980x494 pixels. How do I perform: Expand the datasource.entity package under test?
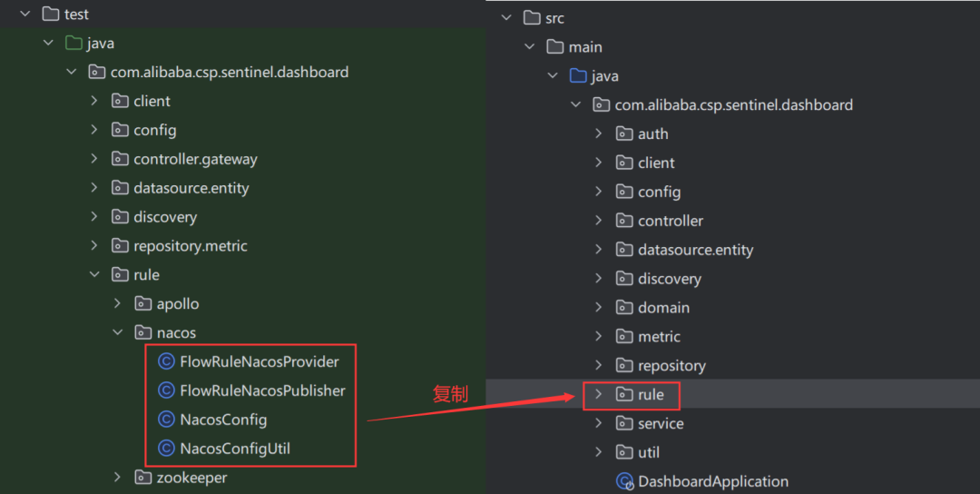(94, 188)
